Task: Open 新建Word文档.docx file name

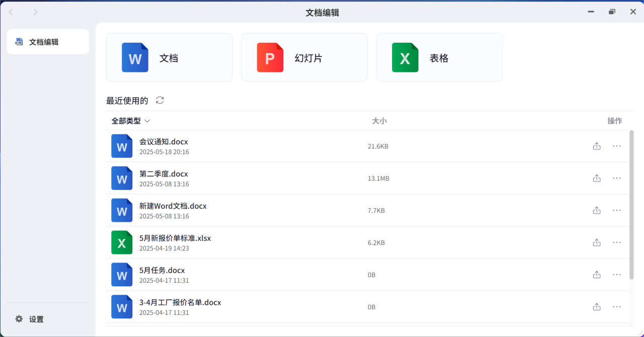Action: click(173, 206)
